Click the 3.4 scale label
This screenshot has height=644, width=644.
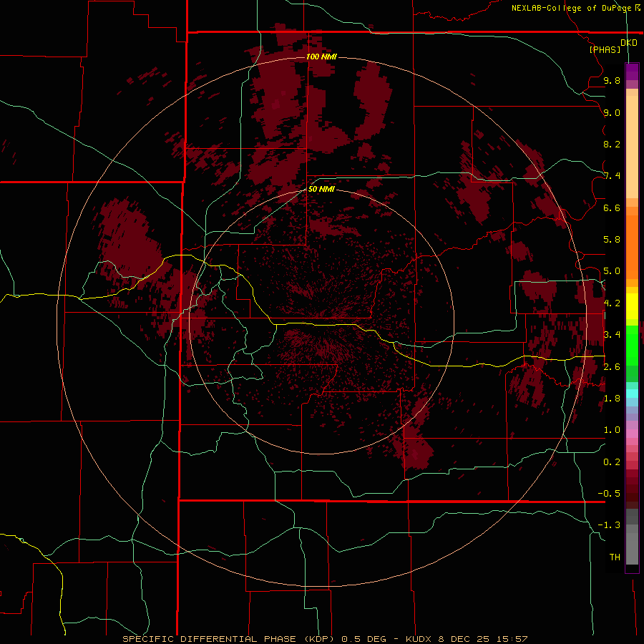tap(612, 335)
